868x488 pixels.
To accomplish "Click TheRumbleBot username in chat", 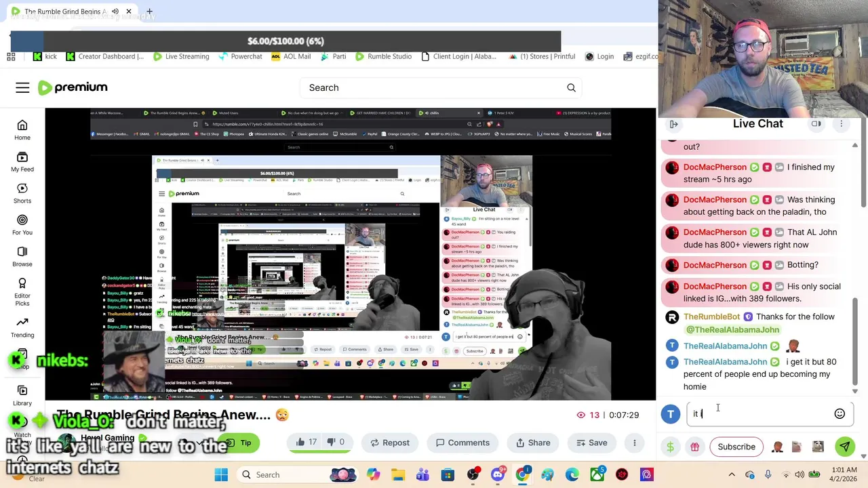I will click(711, 317).
